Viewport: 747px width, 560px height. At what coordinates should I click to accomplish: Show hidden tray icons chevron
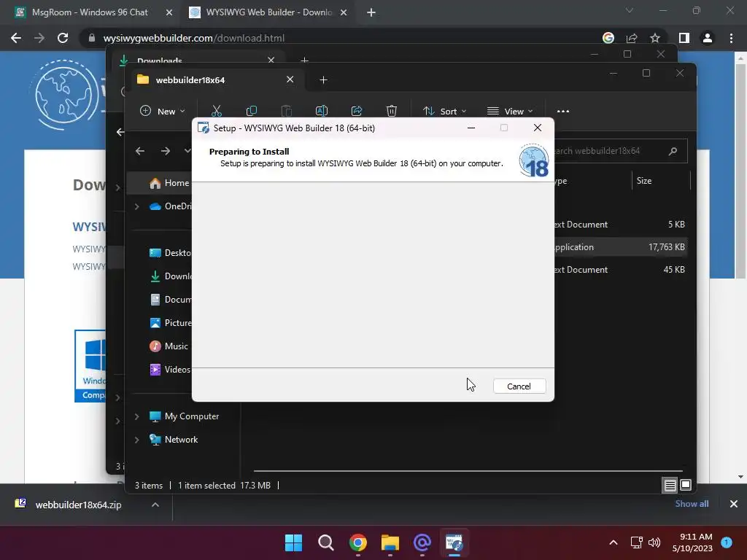pyautogui.click(x=614, y=542)
